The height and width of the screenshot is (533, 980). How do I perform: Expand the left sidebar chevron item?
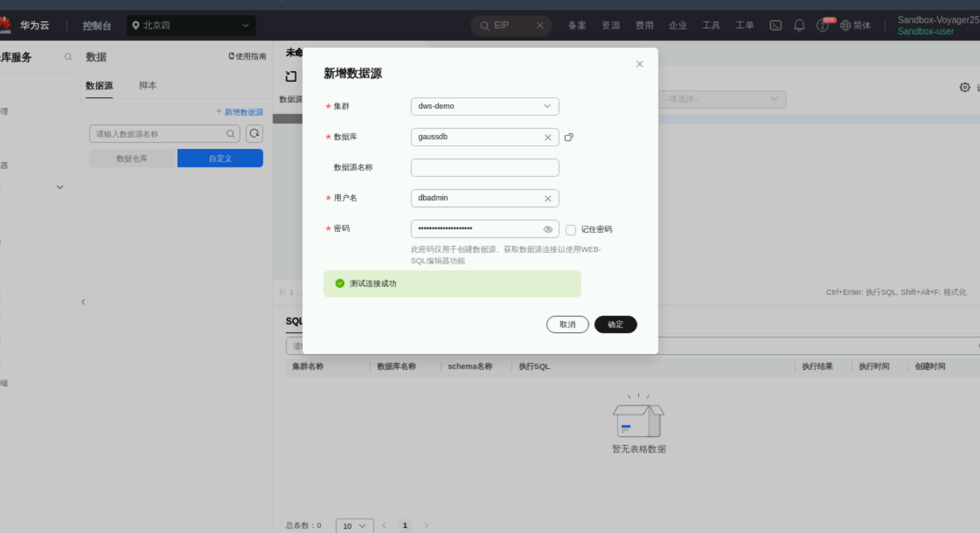[60, 187]
